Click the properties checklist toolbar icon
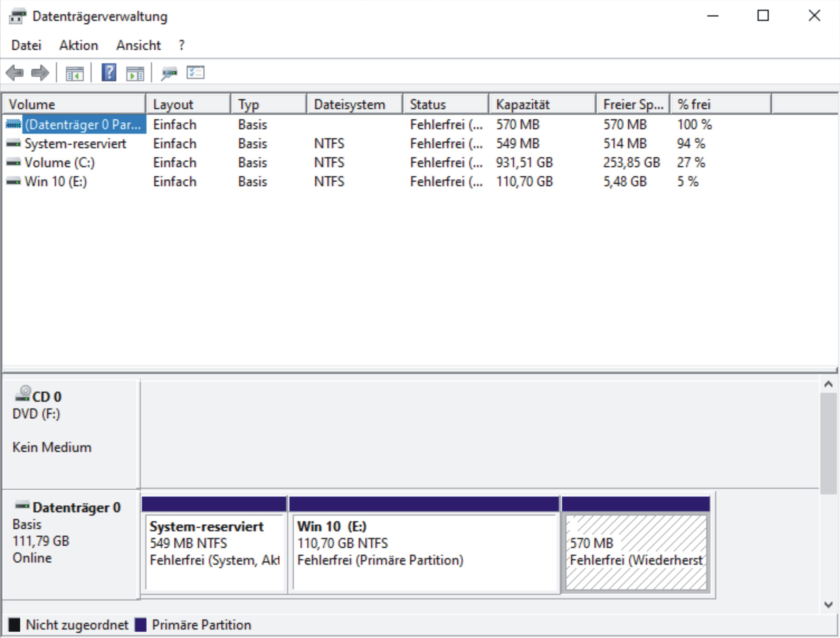Screen dimensions: 840x638 195,72
